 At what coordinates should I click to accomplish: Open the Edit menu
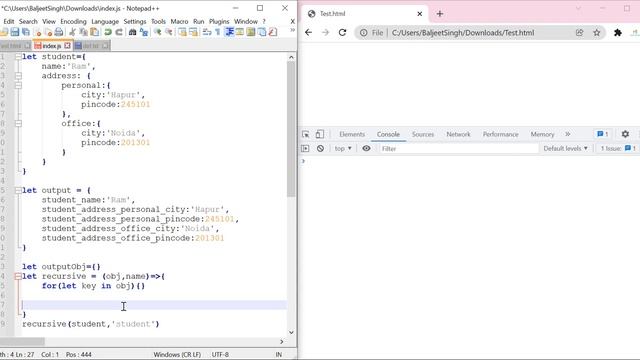(x=9, y=22)
